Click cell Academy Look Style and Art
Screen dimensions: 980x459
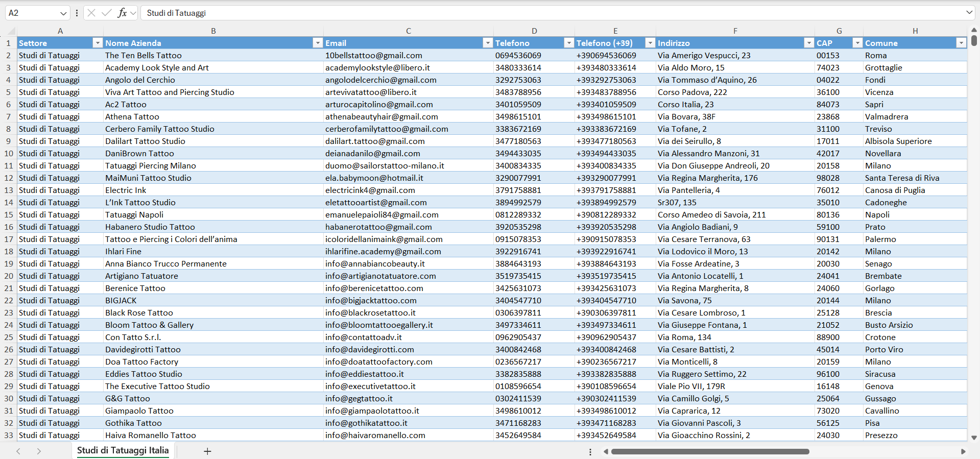(213, 67)
